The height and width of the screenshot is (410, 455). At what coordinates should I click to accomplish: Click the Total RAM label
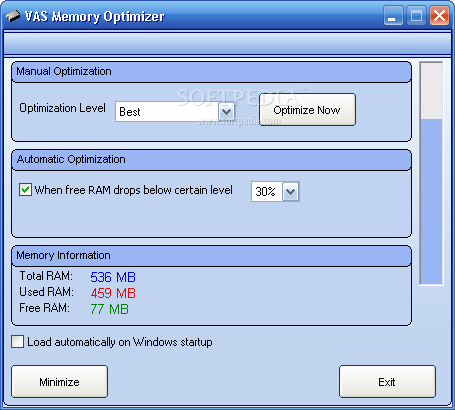tap(46, 276)
